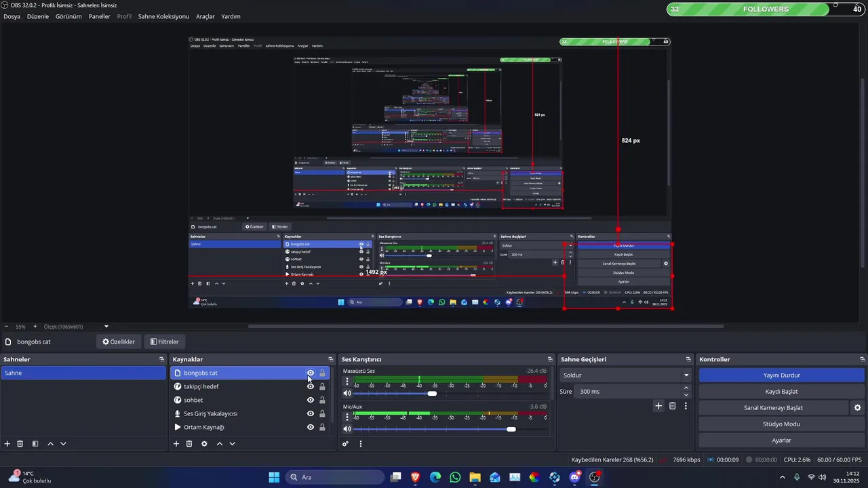The width and height of the screenshot is (868, 488).
Task: Click Kaydı Başlat to start recording
Action: click(x=781, y=391)
